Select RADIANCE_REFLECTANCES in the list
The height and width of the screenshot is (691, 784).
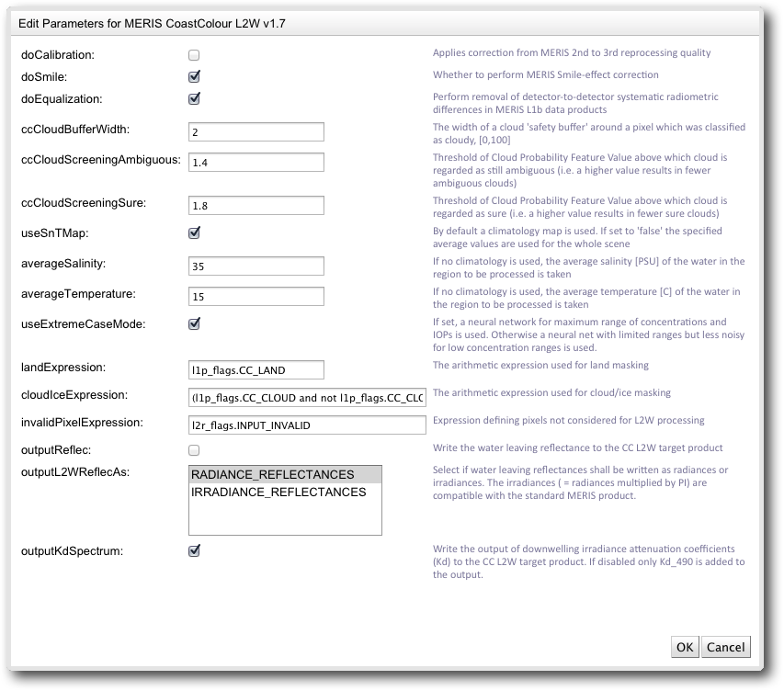[x=285, y=474]
